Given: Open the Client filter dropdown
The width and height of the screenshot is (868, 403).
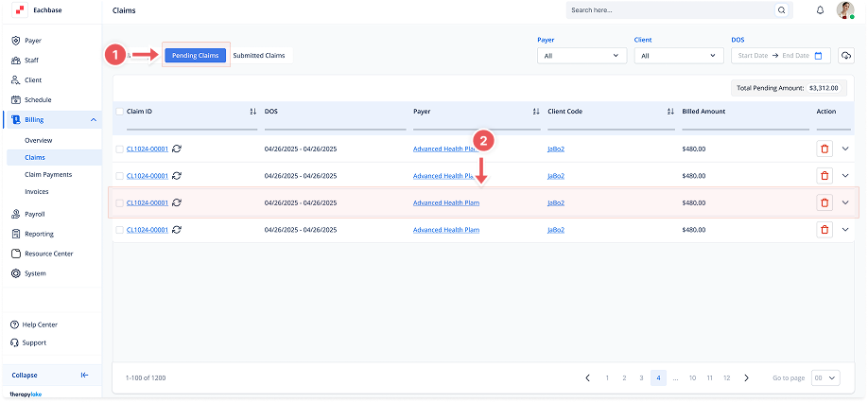Looking at the screenshot, I should [679, 56].
